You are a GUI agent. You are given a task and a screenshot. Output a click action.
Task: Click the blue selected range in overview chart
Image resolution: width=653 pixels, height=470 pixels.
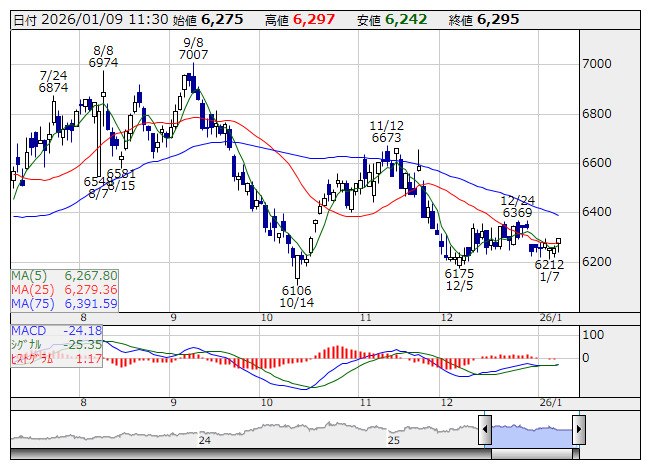click(532, 431)
